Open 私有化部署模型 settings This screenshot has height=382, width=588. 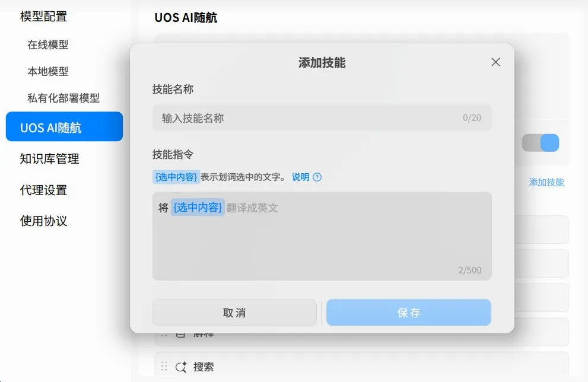(x=63, y=98)
